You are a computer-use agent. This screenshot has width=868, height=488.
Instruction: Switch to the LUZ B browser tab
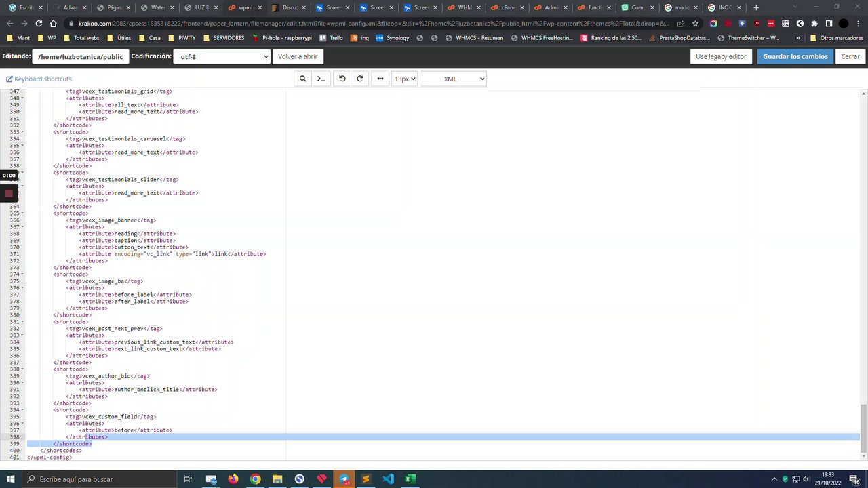click(201, 7)
